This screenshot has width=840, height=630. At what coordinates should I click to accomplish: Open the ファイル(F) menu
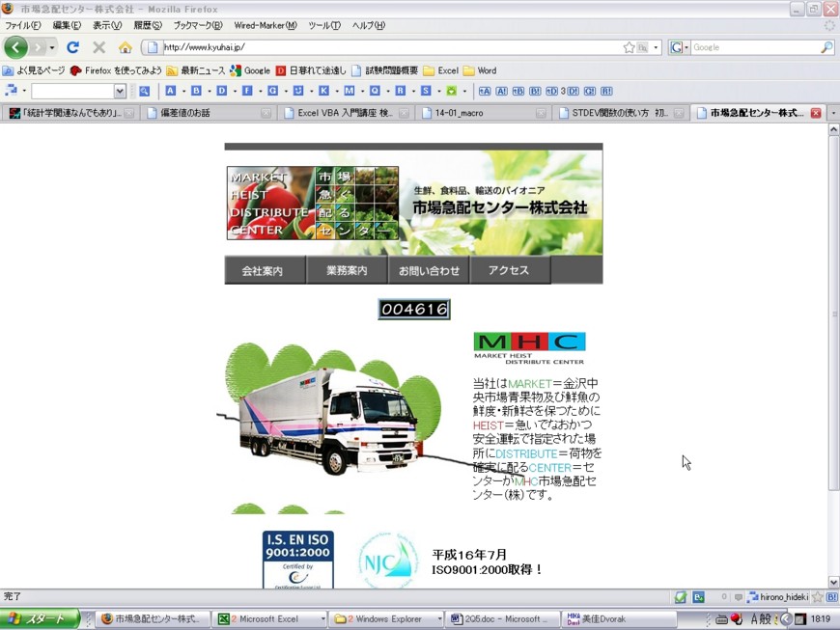pos(23,25)
